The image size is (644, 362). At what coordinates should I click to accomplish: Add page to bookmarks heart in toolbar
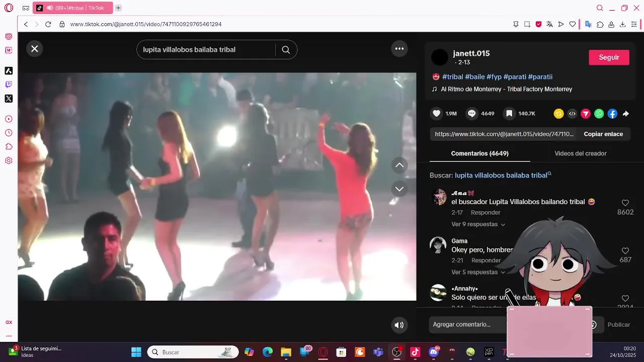573,24
